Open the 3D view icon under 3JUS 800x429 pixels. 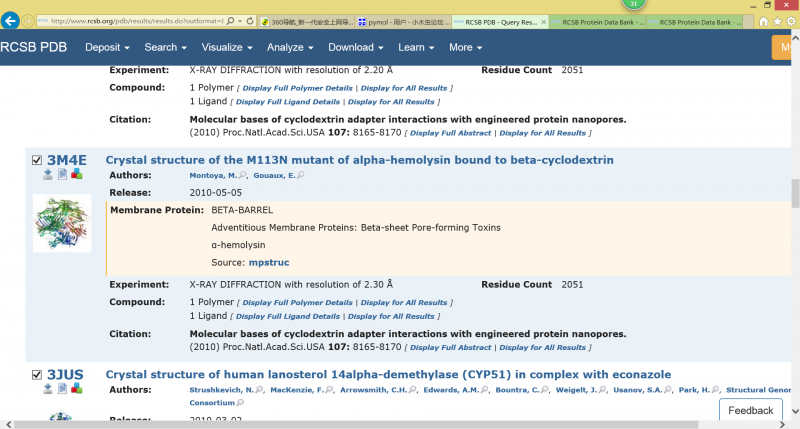click(77, 389)
